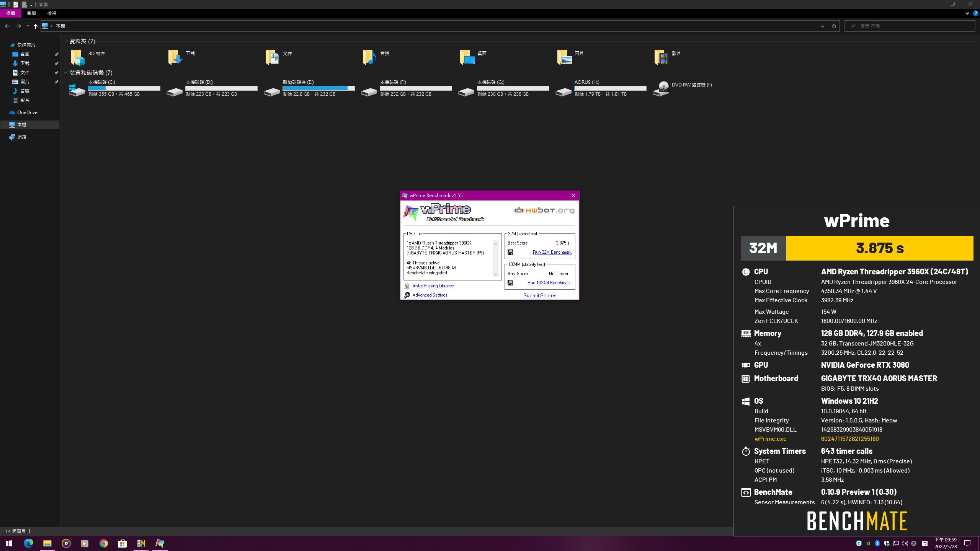
Task: Open BenchMate from the taskbar
Action: pyautogui.click(x=141, y=543)
